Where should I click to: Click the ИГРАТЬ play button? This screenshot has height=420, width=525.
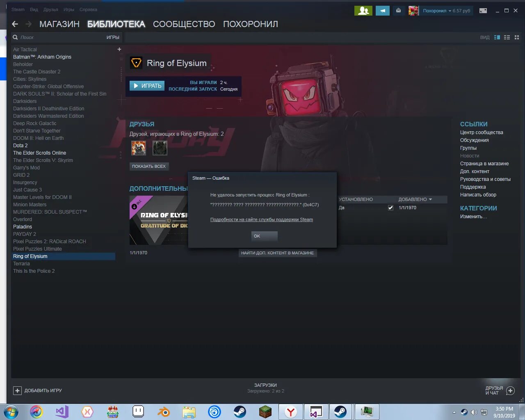pos(147,86)
